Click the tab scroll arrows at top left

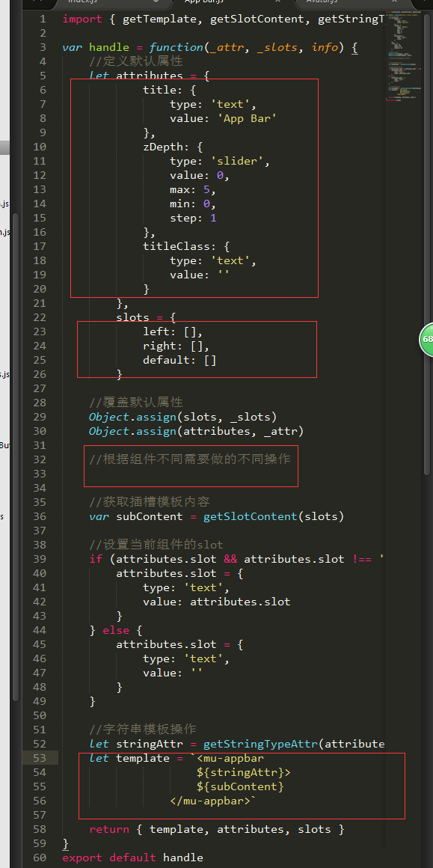37,1
